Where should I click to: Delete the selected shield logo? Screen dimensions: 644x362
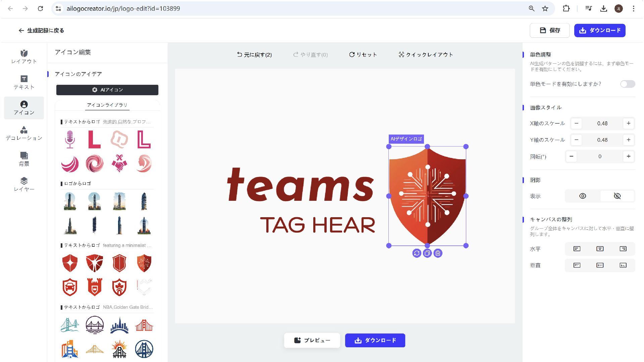(438, 253)
